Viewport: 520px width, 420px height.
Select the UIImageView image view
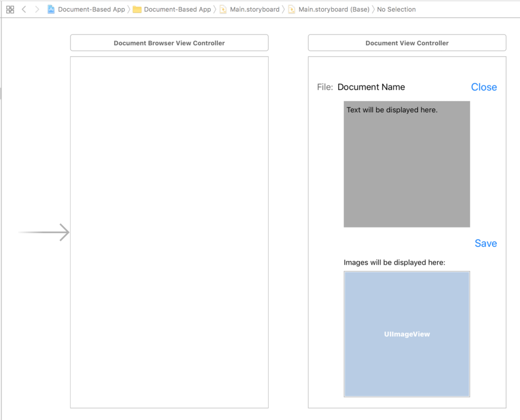coord(407,334)
